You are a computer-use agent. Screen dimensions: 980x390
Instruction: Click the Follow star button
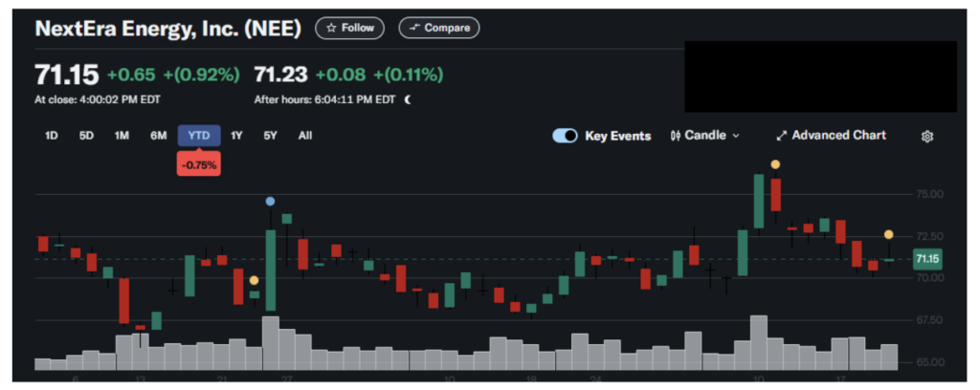(x=349, y=28)
